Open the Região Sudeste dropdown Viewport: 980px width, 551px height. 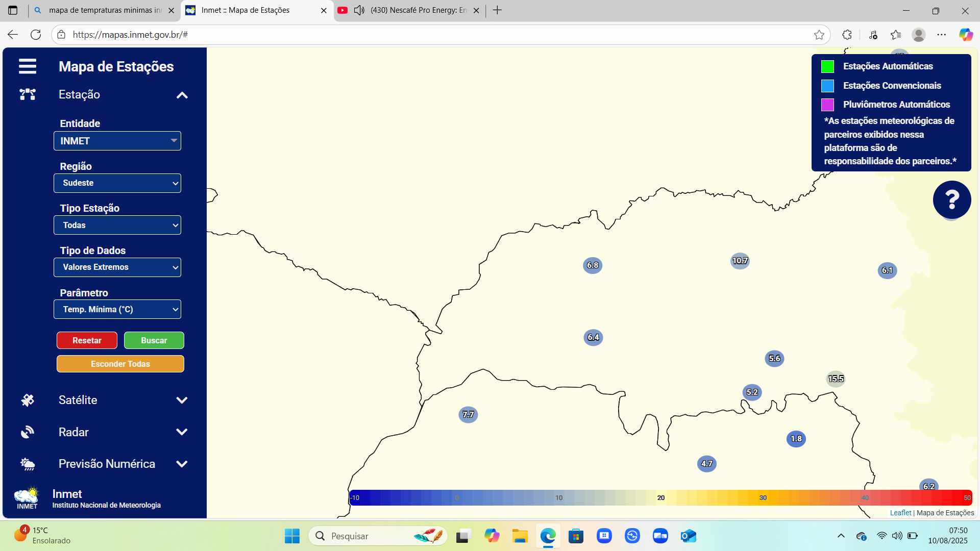tap(117, 183)
